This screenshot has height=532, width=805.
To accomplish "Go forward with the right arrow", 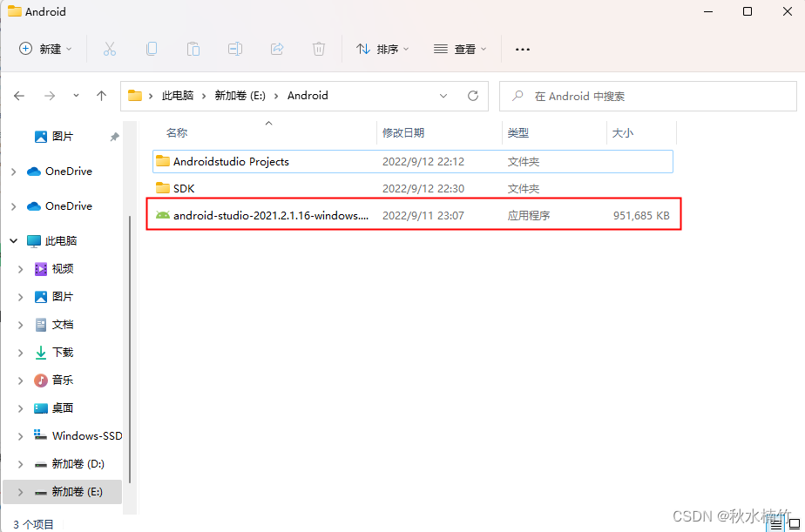I will click(50, 96).
